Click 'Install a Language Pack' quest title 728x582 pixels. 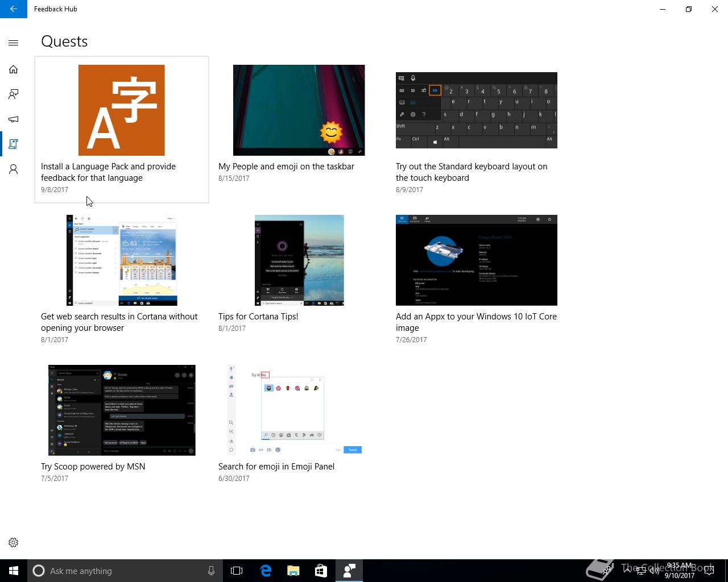click(108, 172)
